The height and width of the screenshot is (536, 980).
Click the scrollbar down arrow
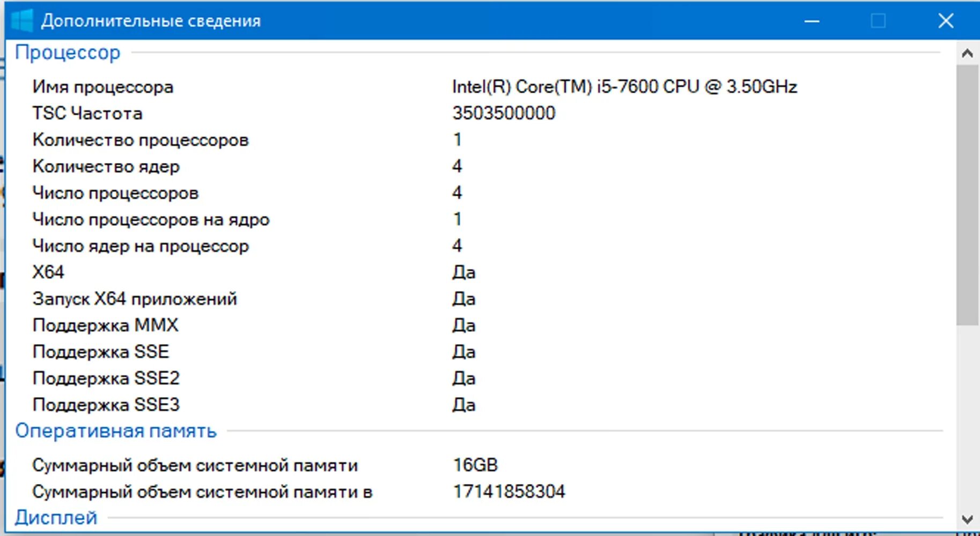click(x=967, y=519)
